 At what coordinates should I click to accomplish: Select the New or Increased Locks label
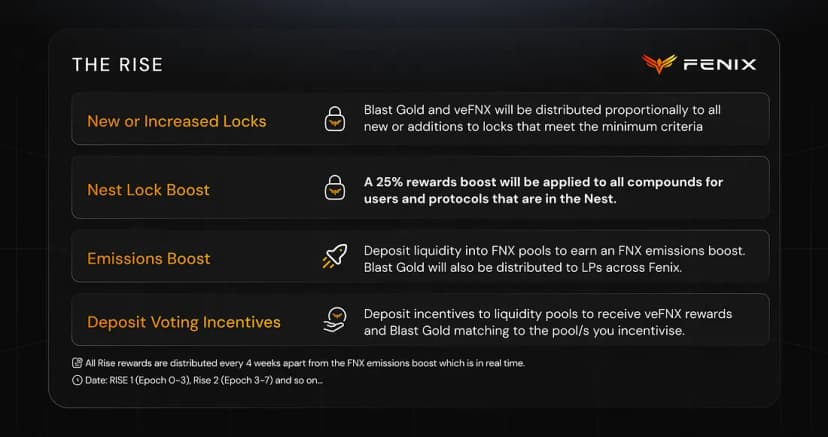[x=177, y=121]
